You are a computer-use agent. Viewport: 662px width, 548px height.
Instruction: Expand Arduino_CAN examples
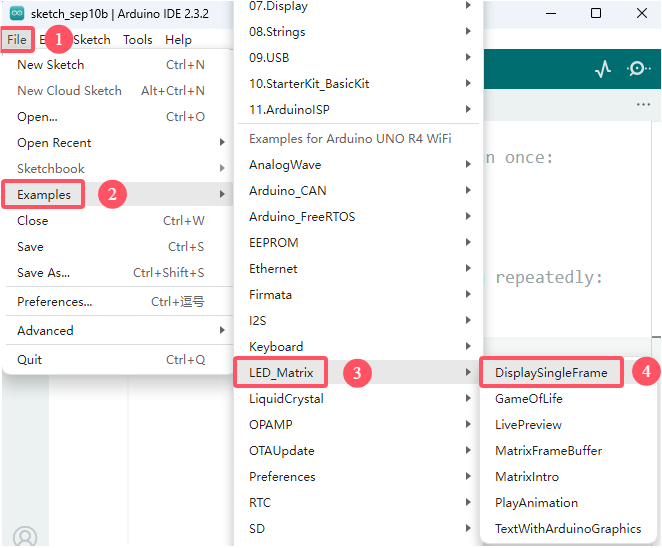tap(359, 191)
